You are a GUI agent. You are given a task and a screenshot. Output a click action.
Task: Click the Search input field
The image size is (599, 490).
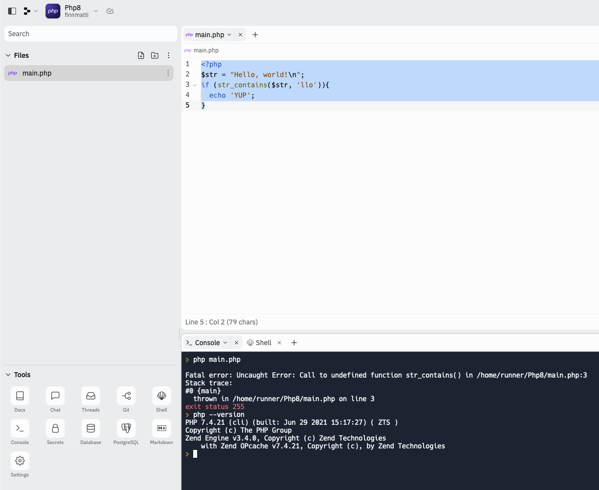click(91, 34)
